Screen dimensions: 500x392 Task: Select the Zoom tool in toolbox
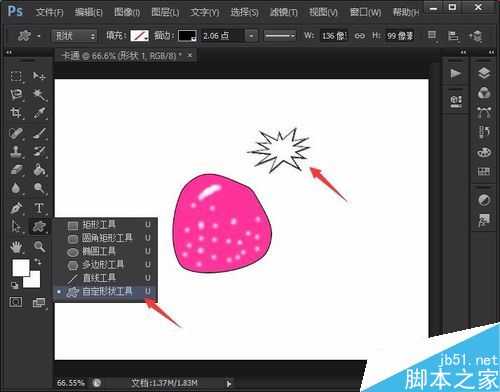[39, 247]
